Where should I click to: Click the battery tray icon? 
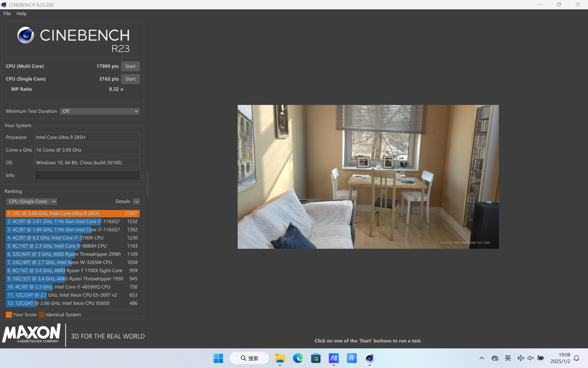(x=541, y=358)
